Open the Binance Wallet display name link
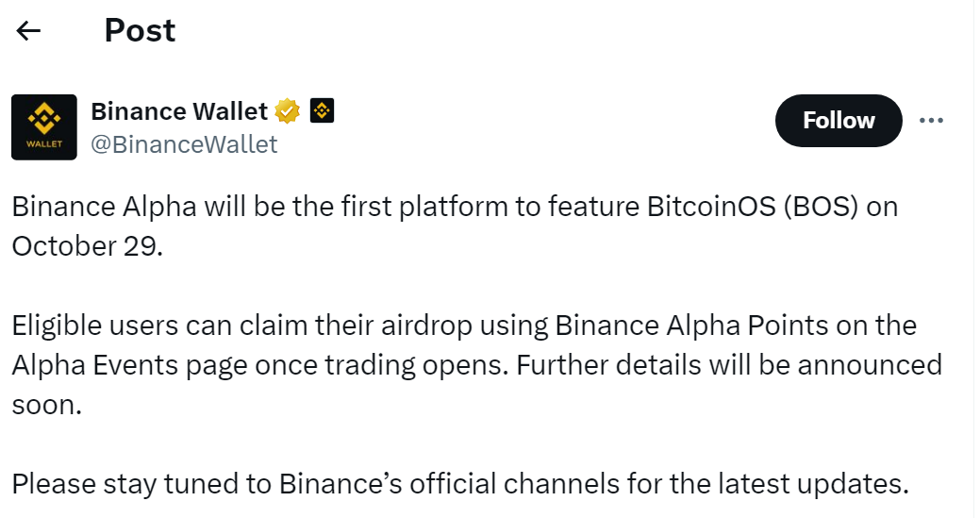 point(179,111)
